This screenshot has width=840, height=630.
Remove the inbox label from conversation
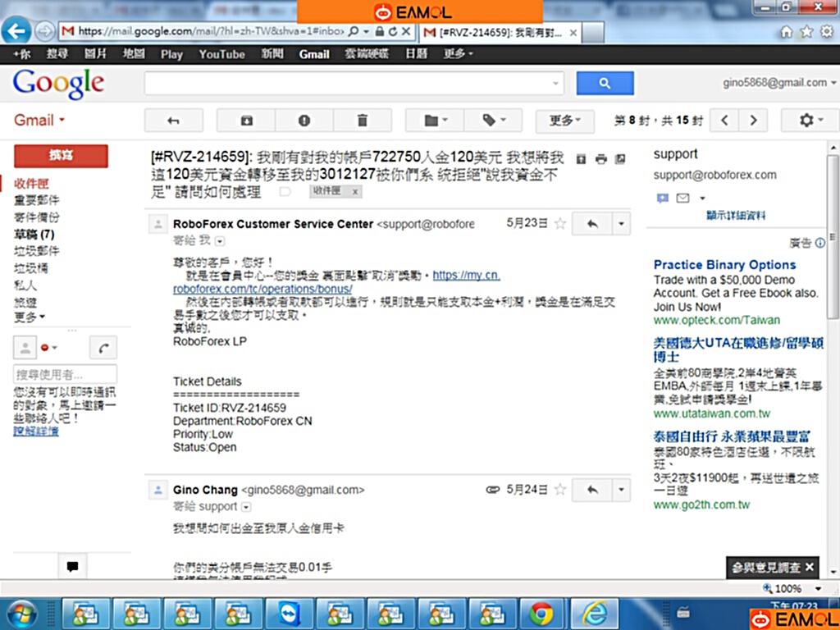pos(354,191)
